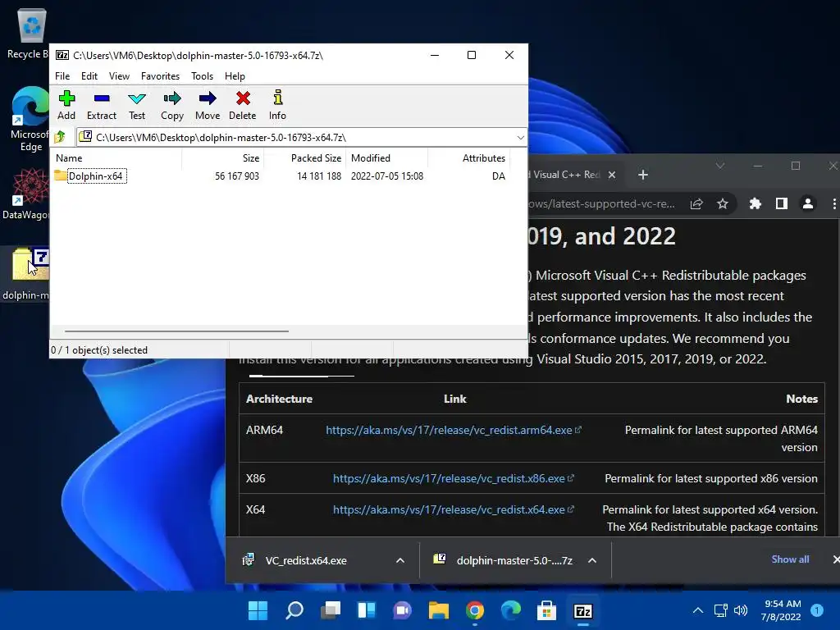Switch to 7-Zip in the taskbar
Viewport: 840px width, 630px height.
583,610
